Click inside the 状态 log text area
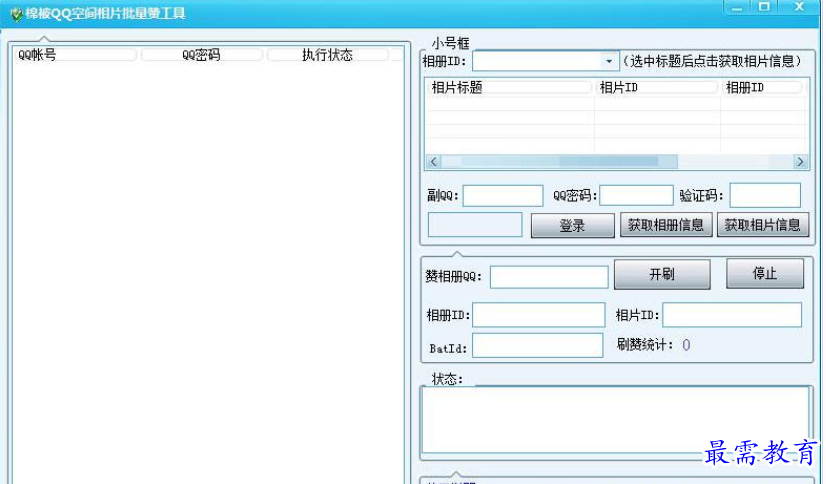The height and width of the screenshot is (484, 826). coord(615,420)
